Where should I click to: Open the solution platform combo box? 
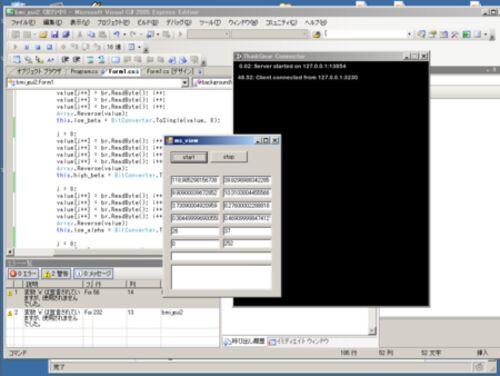[270, 34]
